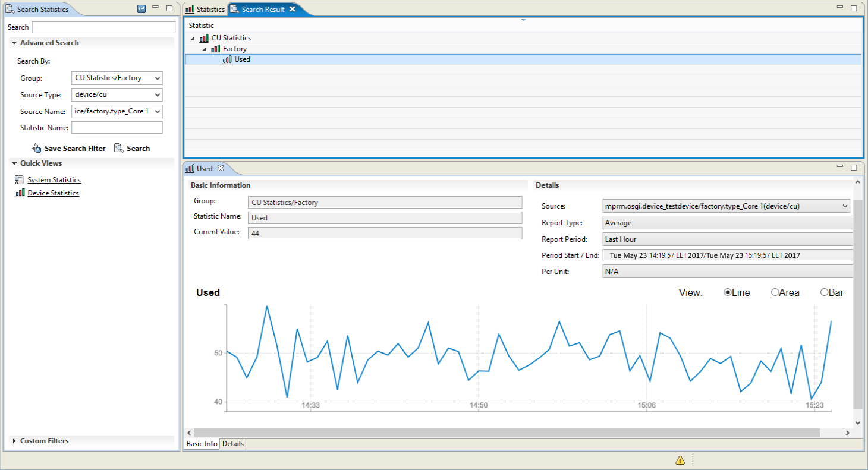868x470 pixels.
Task: Click the warning triangle icon in status bar
Action: [x=680, y=460]
